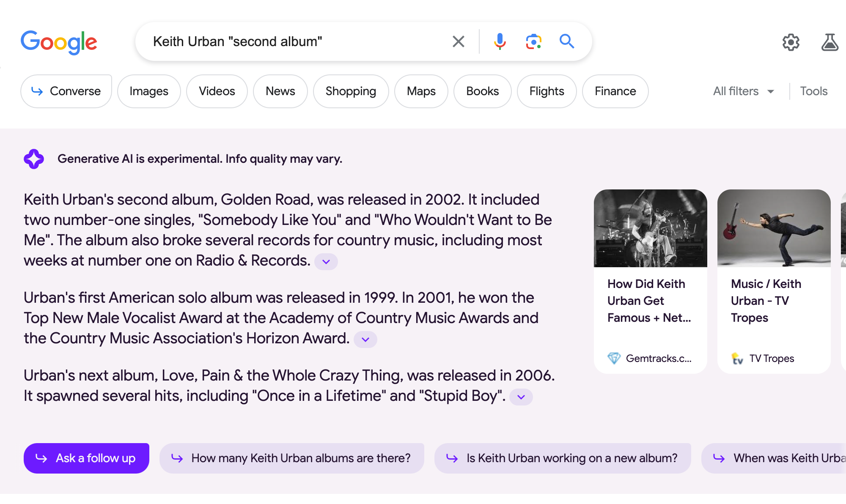Click the generative AI sparkle icon
Image resolution: width=846 pixels, height=504 pixels.
pos(34,159)
